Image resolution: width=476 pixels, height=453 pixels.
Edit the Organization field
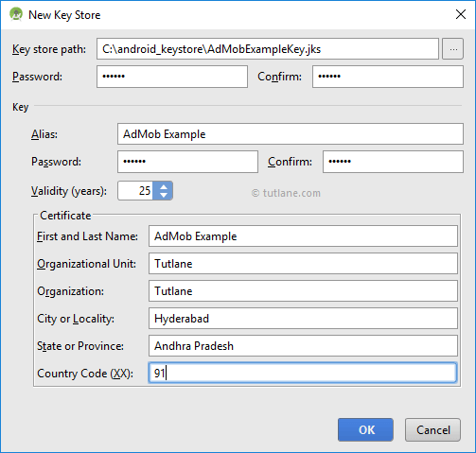point(303,291)
